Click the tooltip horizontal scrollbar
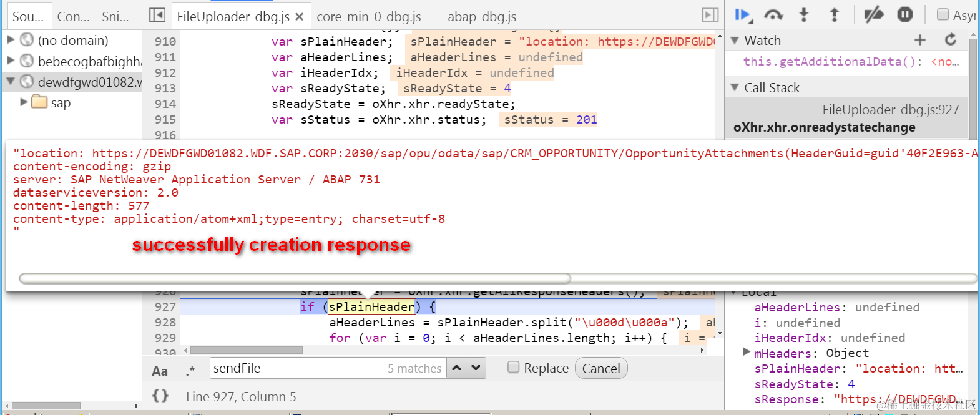This screenshot has width=980, height=415. [295, 278]
